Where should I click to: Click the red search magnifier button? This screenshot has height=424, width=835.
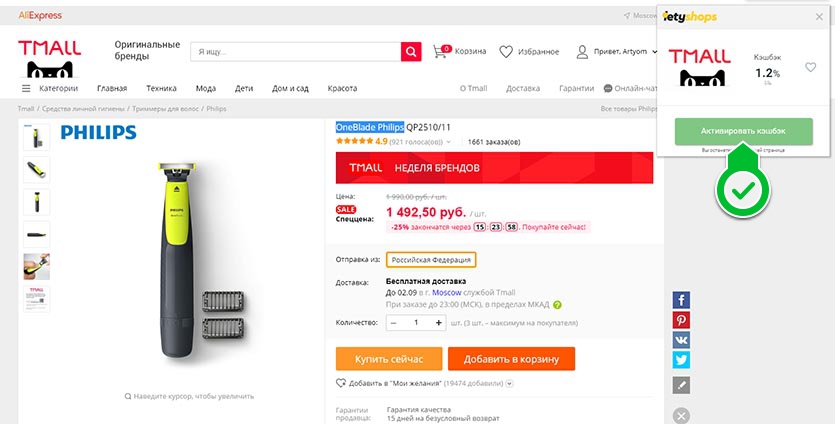pos(411,51)
